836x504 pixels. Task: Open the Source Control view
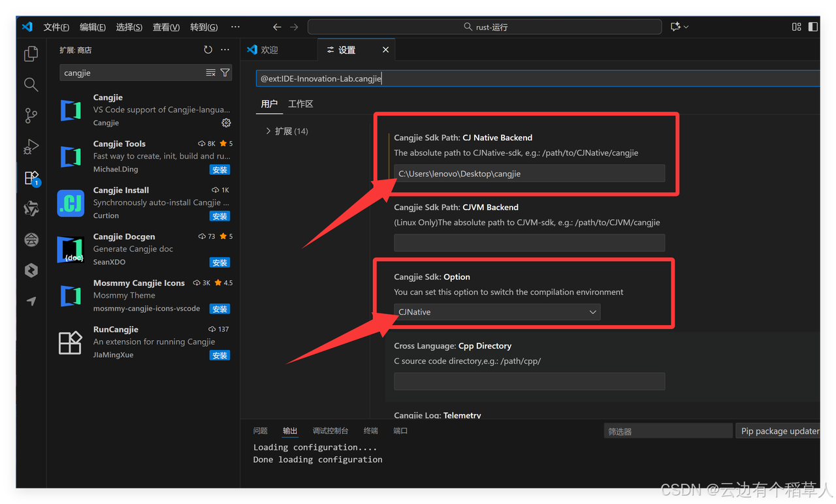(x=31, y=116)
